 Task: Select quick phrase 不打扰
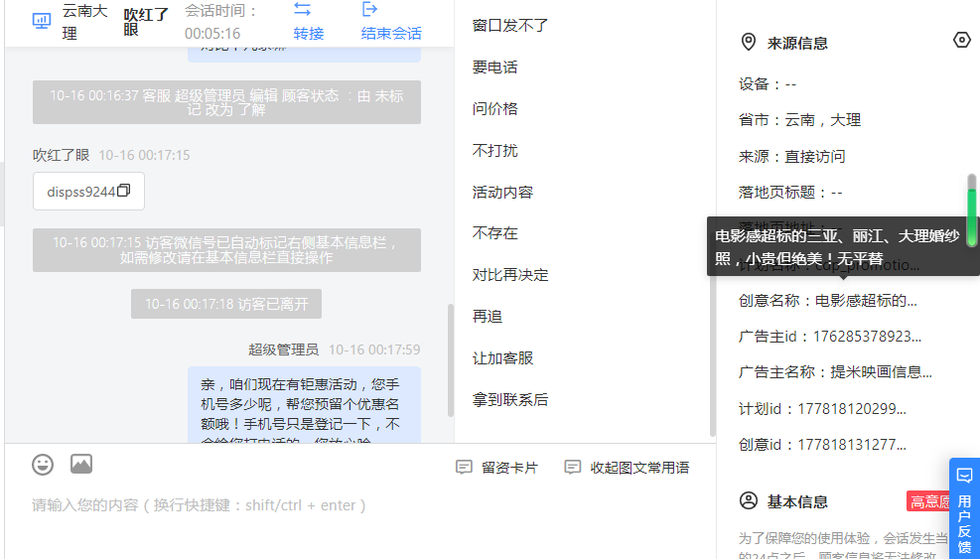(495, 151)
